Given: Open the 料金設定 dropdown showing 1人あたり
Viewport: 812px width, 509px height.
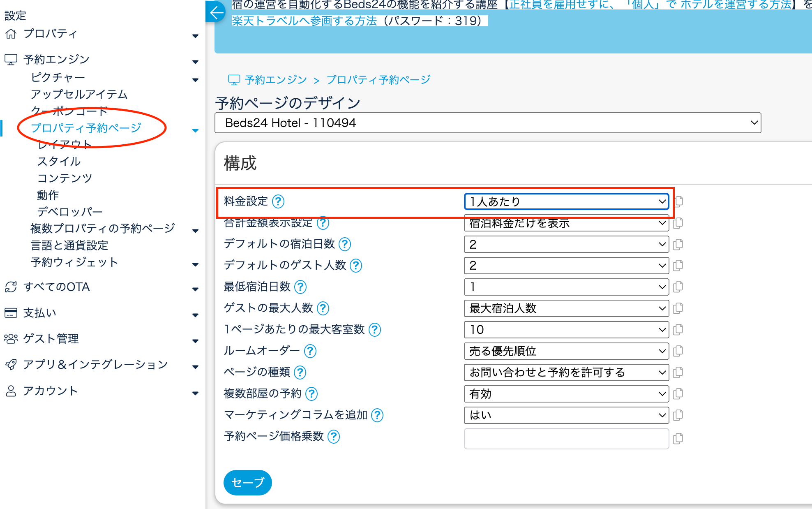Looking at the screenshot, I should (x=566, y=201).
